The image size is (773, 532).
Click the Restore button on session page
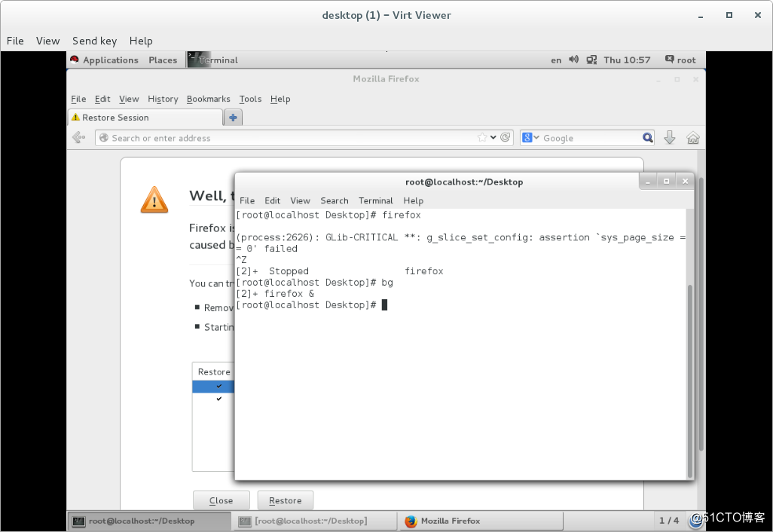point(286,500)
